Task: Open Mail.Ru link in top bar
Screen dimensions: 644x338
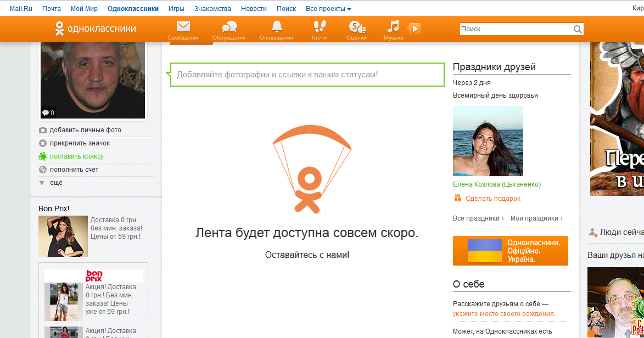Action: pyautogui.click(x=21, y=9)
